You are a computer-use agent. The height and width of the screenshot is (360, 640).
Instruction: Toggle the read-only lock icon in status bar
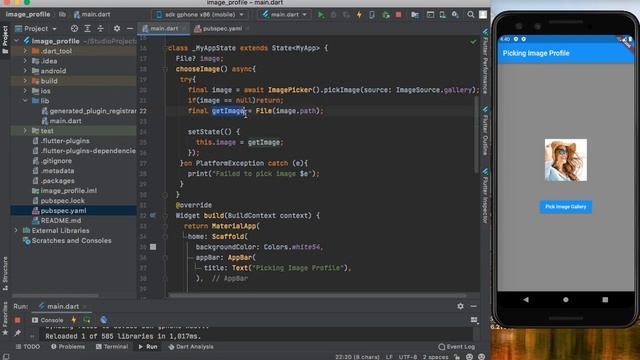click(457, 357)
